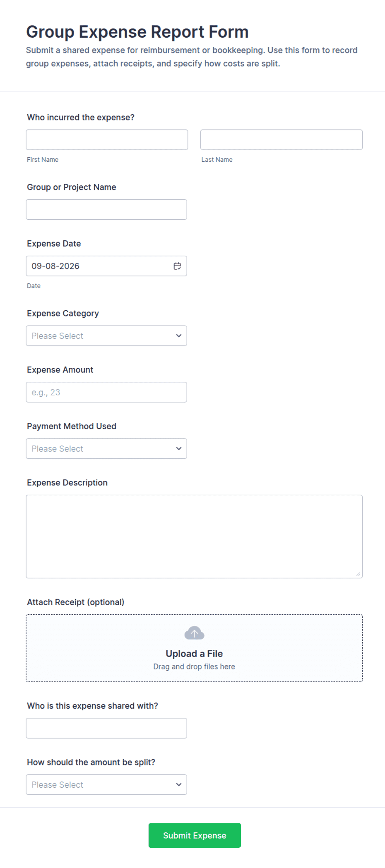Screen dimensions: 385x868
Task: Click the Drag and drop files here area
Action: [x=194, y=667]
